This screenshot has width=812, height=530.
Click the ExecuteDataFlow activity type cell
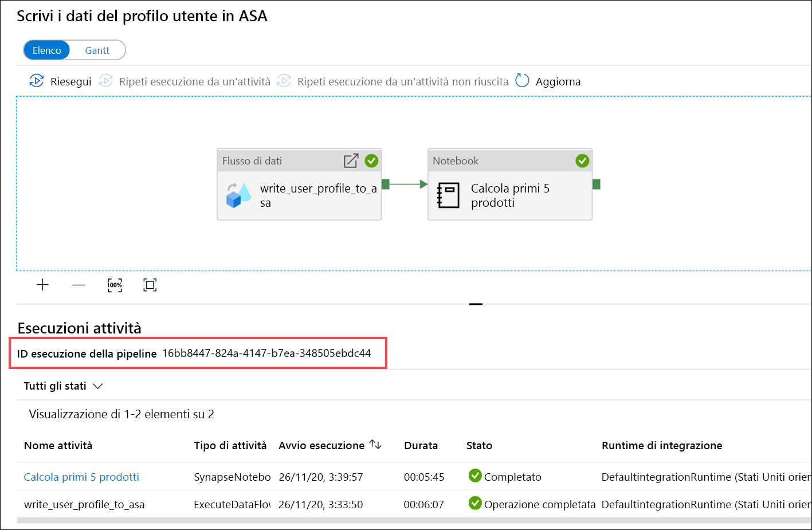(x=232, y=505)
